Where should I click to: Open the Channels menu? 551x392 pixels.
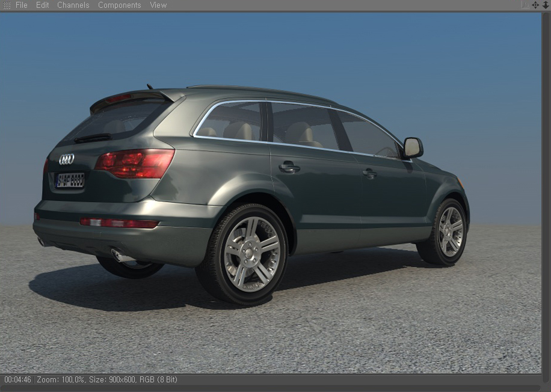click(73, 5)
